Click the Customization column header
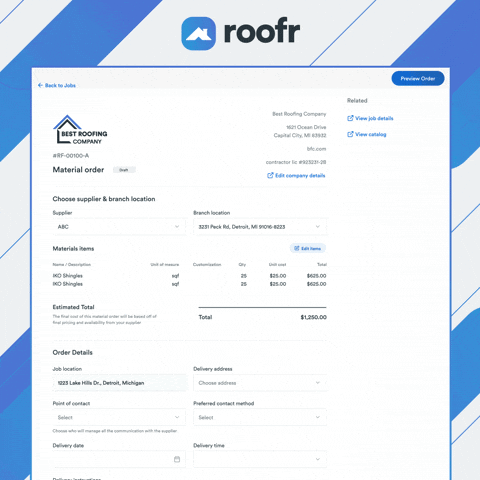Screen dimensions: 480x480 pos(207,265)
